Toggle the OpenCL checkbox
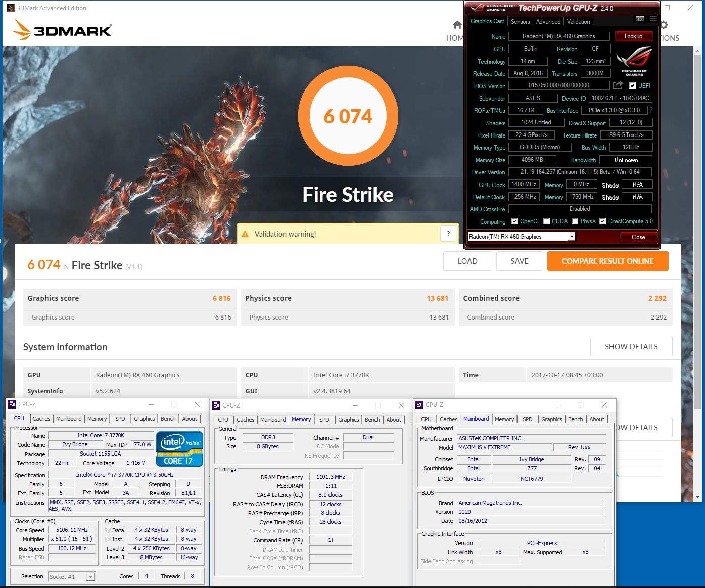Screen dimensions: 705x588 514,221
